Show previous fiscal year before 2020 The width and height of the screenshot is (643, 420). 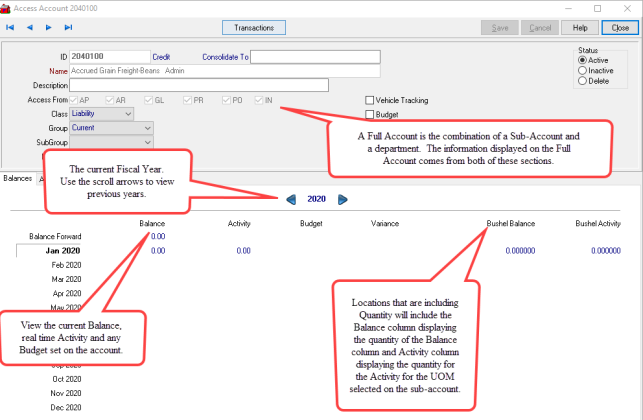pyautogui.click(x=291, y=199)
